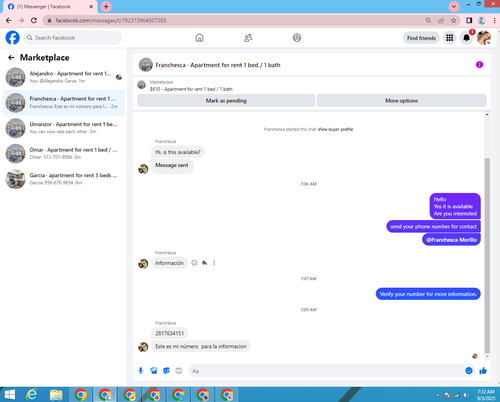Bookmark this page with the star icon
500x402 pixels.
tap(453, 21)
